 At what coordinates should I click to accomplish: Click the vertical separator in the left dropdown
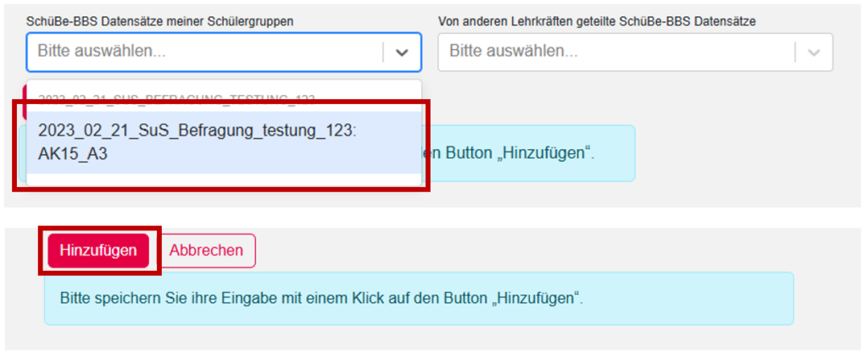click(x=383, y=52)
